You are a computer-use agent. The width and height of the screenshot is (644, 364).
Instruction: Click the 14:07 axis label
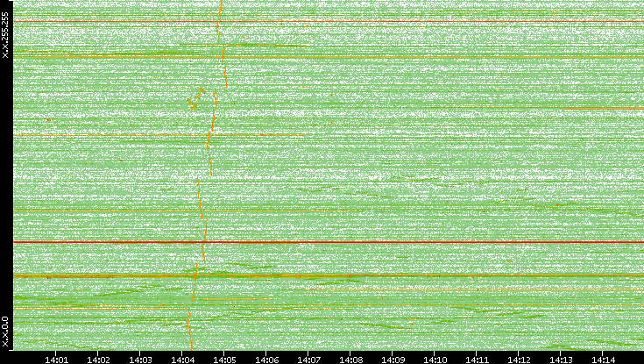coord(308,360)
